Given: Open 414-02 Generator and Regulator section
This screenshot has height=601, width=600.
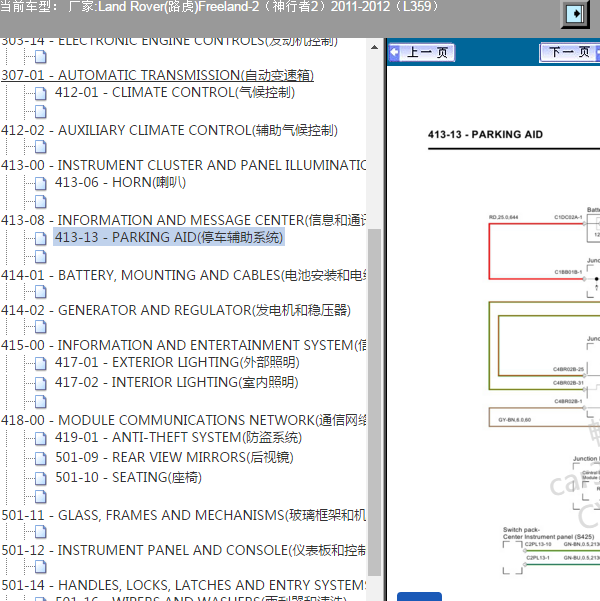Looking at the screenshot, I should [176, 310].
